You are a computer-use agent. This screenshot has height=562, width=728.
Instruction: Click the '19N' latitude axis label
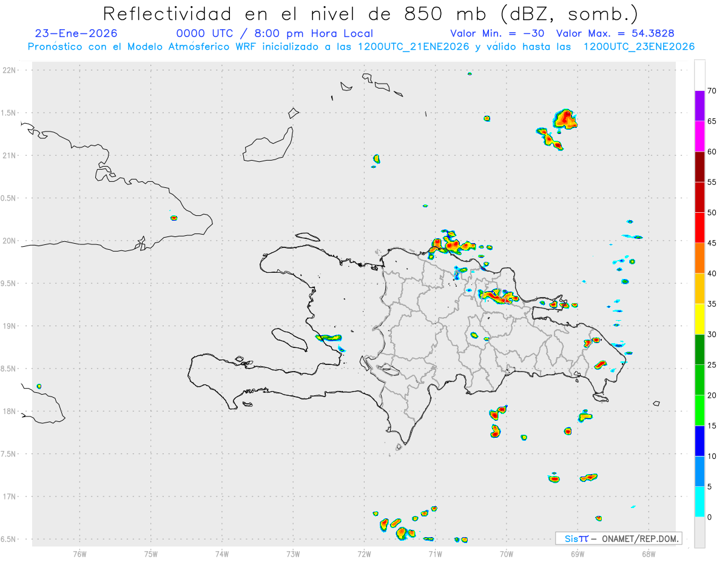[x=10, y=326]
